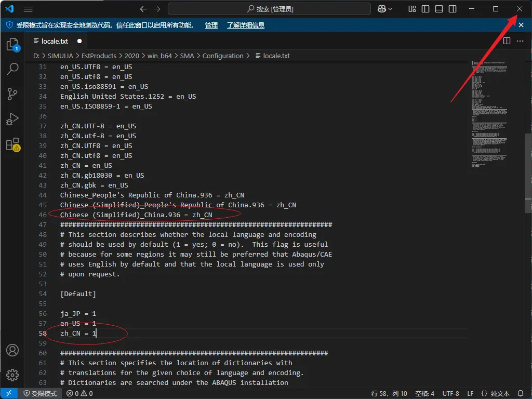The image size is (532, 399).
Task: Go back with the left arrow
Action: [143, 9]
